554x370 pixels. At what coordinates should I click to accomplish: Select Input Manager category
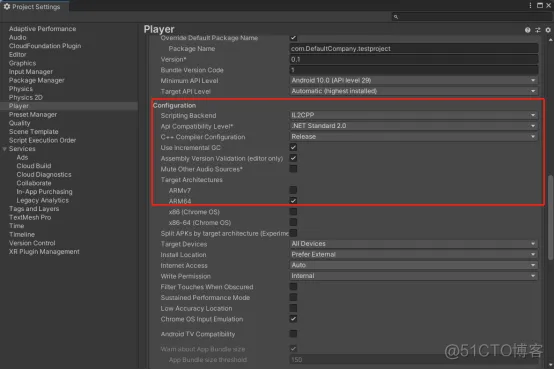coord(31,72)
